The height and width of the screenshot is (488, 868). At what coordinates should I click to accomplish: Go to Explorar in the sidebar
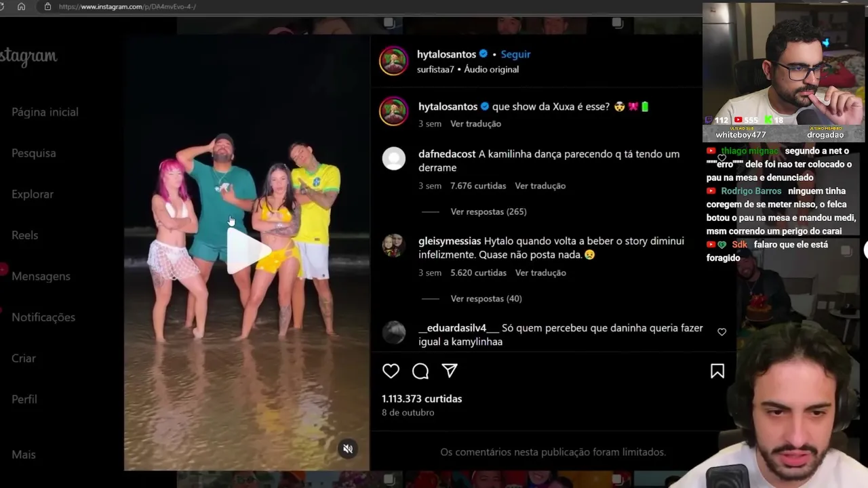33,194
